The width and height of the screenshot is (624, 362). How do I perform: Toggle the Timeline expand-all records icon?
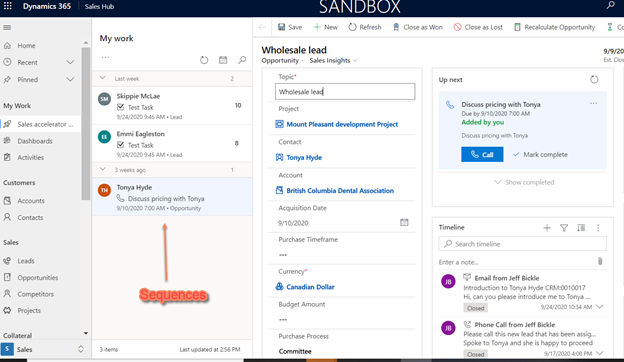tap(581, 228)
